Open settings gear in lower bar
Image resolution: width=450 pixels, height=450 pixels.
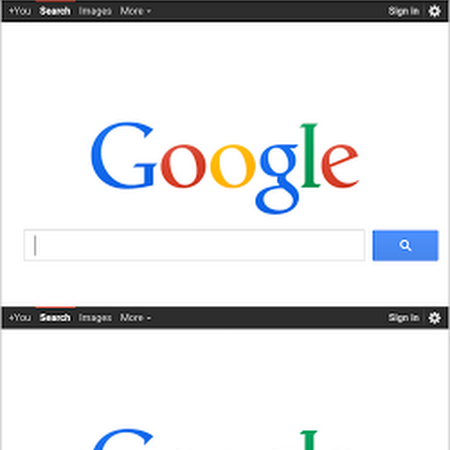[434, 318]
